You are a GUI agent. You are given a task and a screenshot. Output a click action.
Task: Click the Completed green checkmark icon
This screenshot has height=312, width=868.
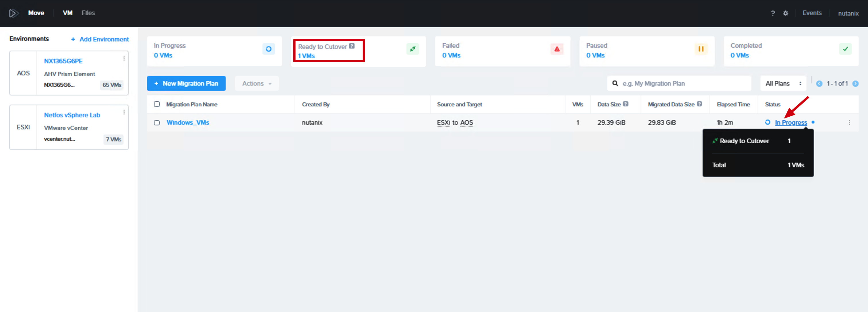tap(845, 49)
